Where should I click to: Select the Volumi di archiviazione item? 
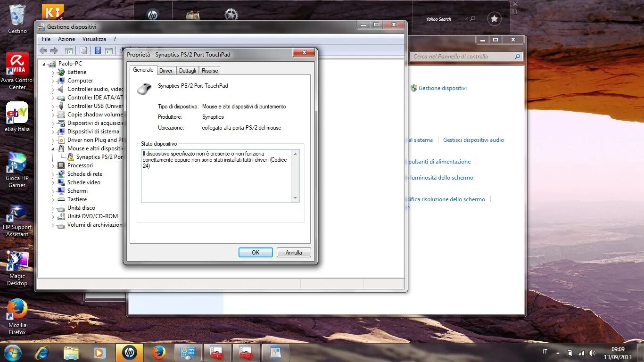point(95,225)
